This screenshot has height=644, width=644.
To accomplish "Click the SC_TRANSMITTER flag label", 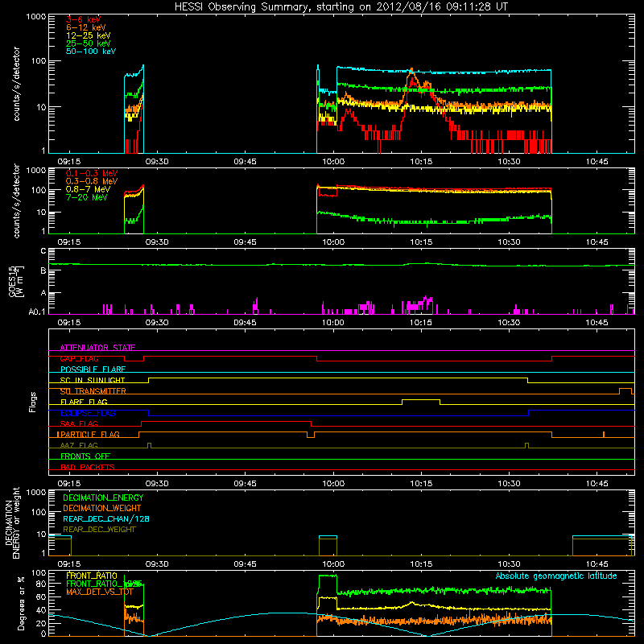I will [93, 391].
